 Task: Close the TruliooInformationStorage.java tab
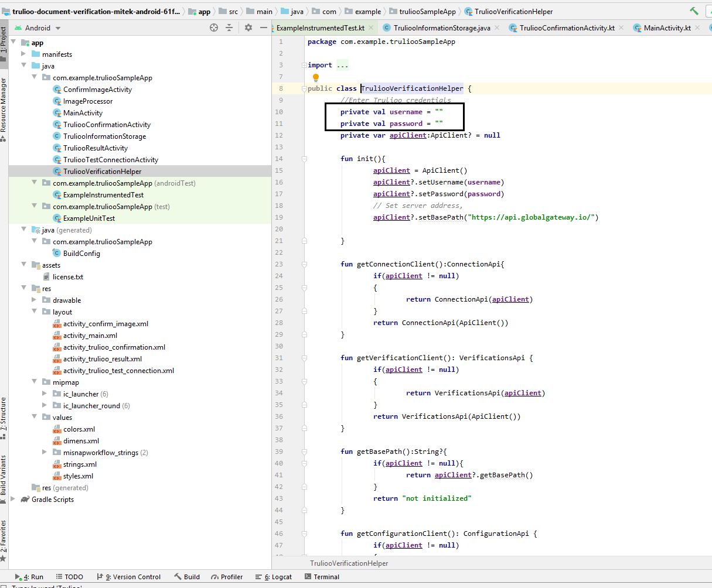click(497, 28)
